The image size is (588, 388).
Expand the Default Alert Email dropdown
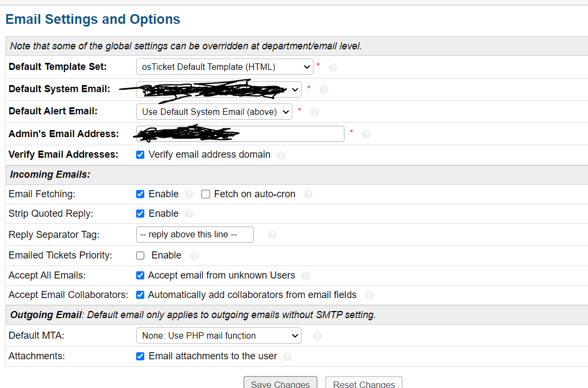pos(214,112)
